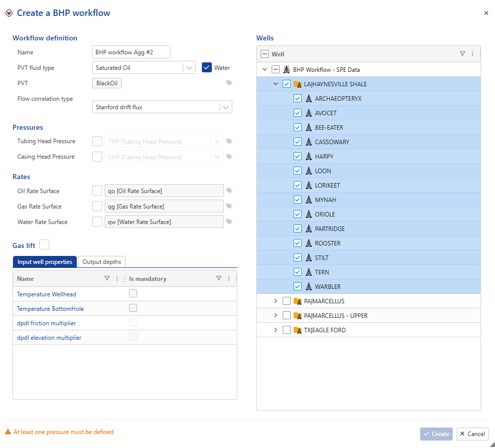Click the workflow Name text field

point(132,52)
